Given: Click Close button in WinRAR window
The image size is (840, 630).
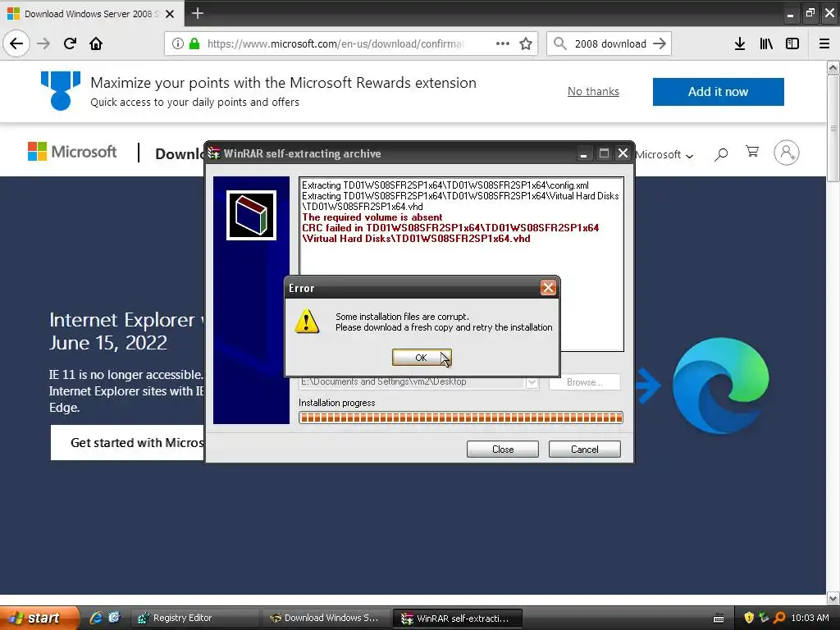Looking at the screenshot, I should (503, 449).
